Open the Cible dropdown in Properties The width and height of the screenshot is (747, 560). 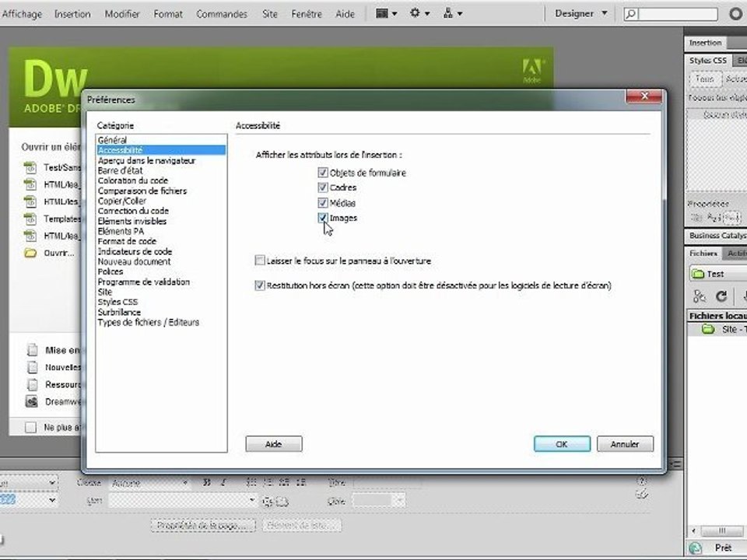point(400,500)
